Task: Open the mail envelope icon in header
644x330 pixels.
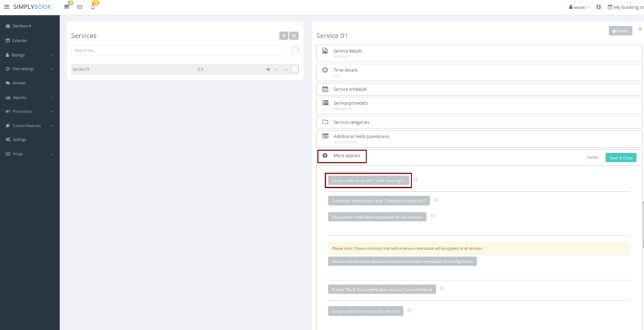Action: tap(80, 7)
